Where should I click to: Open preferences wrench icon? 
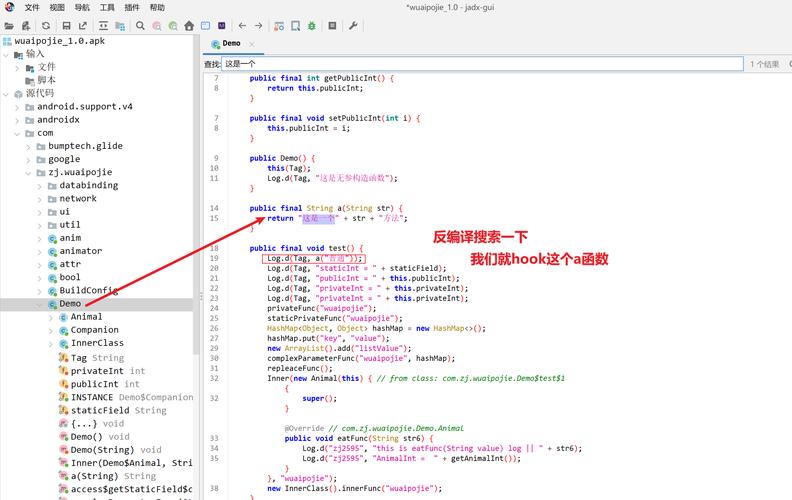click(x=353, y=26)
